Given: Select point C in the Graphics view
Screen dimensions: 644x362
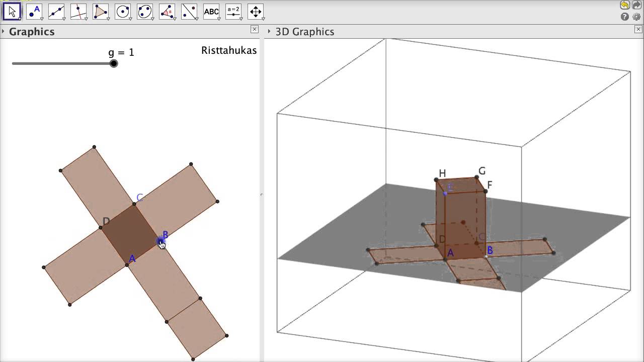Looking at the screenshot, I should coord(134,204).
